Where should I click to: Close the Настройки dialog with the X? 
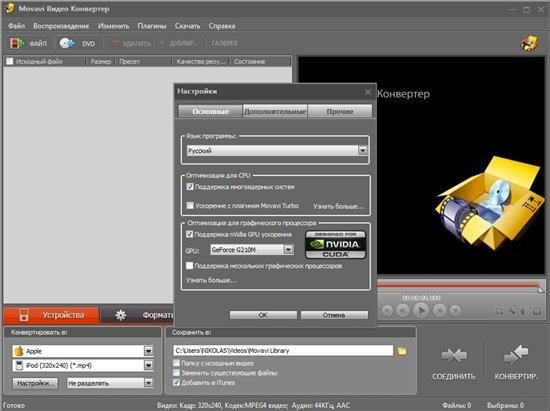click(x=368, y=92)
